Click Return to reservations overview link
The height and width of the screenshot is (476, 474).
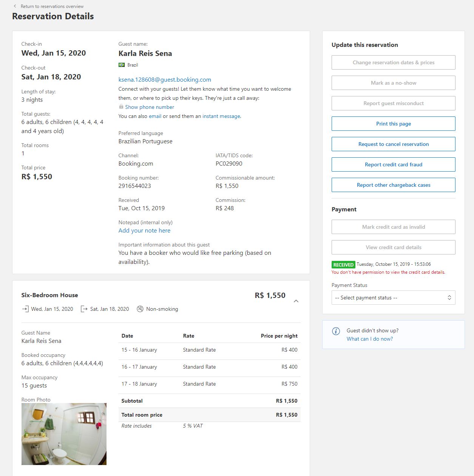pos(52,6)
